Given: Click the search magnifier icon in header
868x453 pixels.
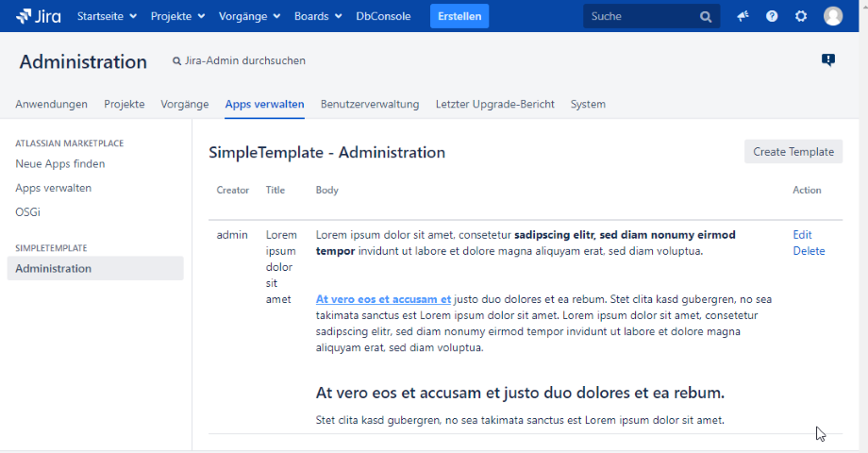Looking at the screenshot, I should (x=706, y=17).
